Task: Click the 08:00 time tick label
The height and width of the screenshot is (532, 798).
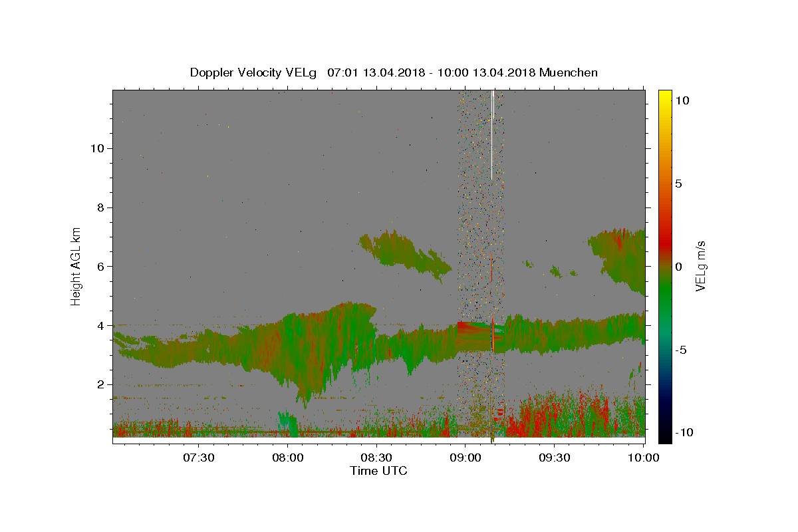Action: 287,458
